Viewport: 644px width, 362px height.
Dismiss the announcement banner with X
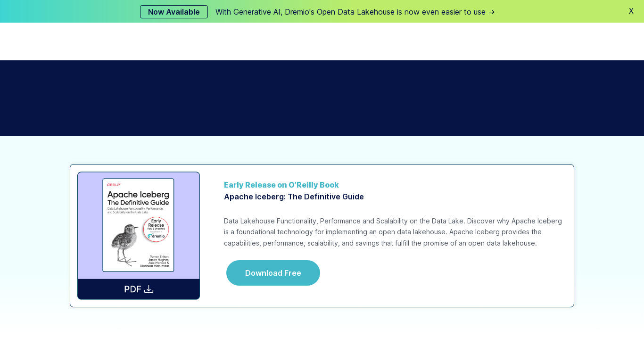coord(631,11)
